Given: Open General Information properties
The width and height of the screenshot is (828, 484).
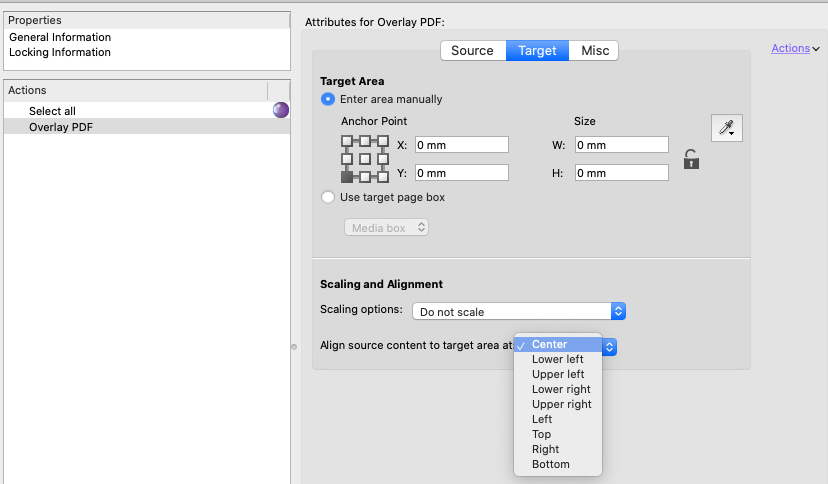Looking at the screenshot, I should (x=60, y=37).
